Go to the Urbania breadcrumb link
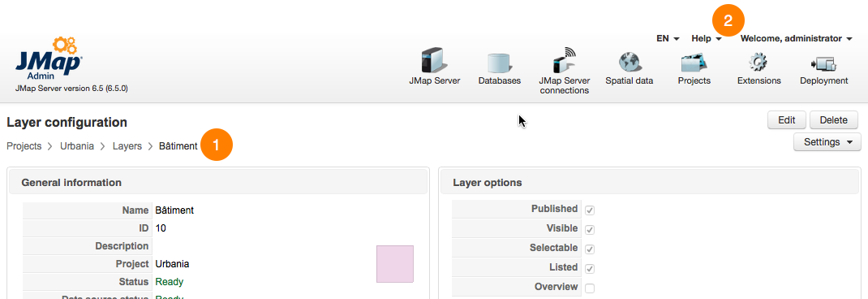 tap(77, 146)
